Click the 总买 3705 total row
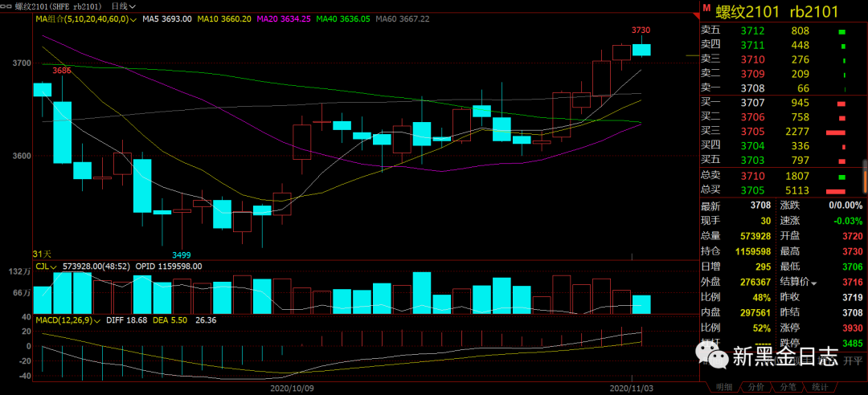This screenshot has width=868, height=395. (x=782, y=191)
